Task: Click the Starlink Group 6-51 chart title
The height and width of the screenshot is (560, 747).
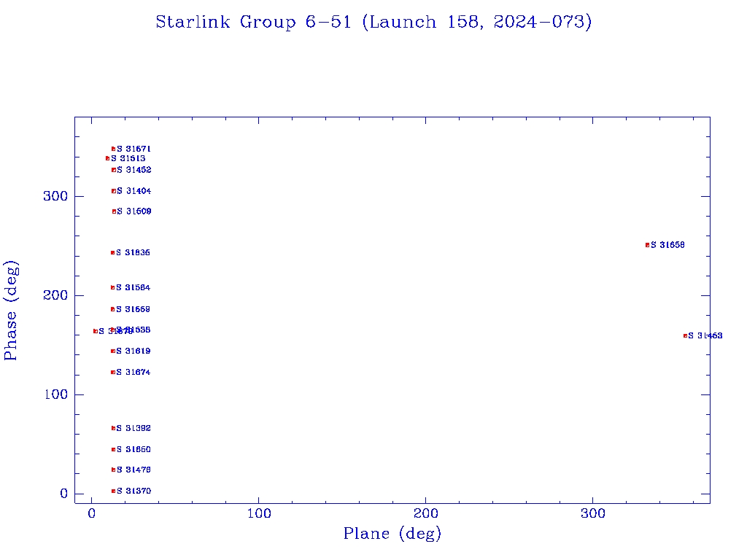Action: 373,22
